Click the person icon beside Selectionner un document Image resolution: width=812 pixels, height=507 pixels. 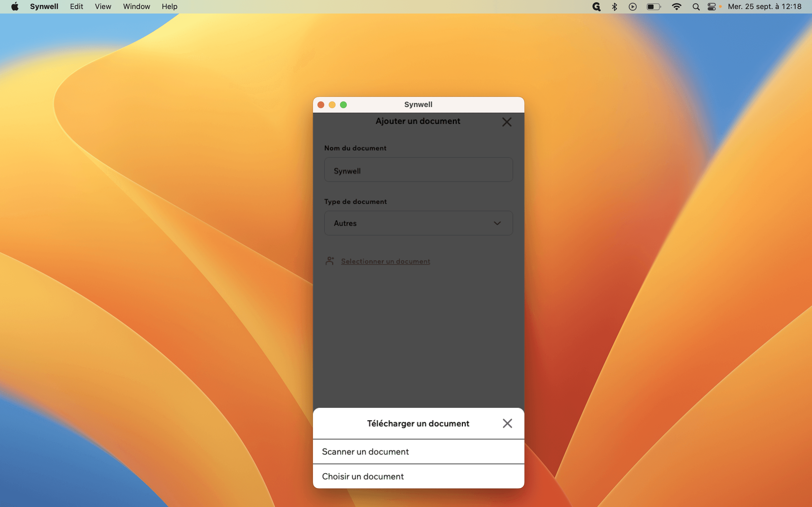(x=330, y=261)
